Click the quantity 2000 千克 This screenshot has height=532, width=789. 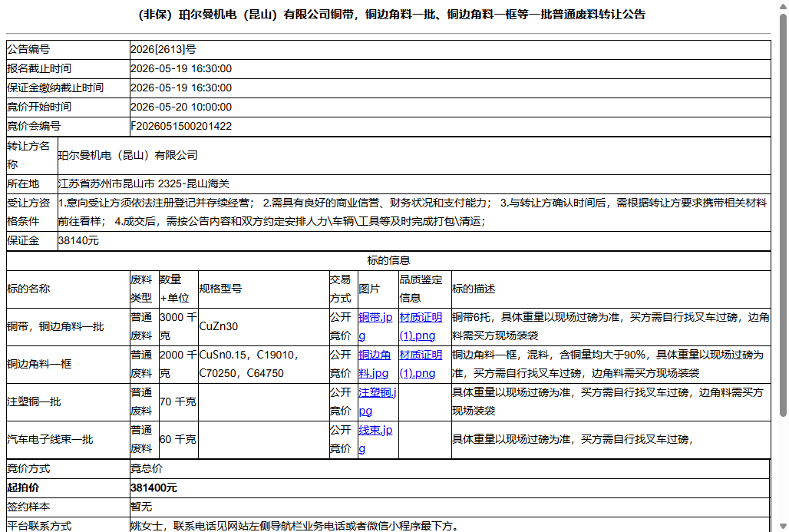click(178, 364)
